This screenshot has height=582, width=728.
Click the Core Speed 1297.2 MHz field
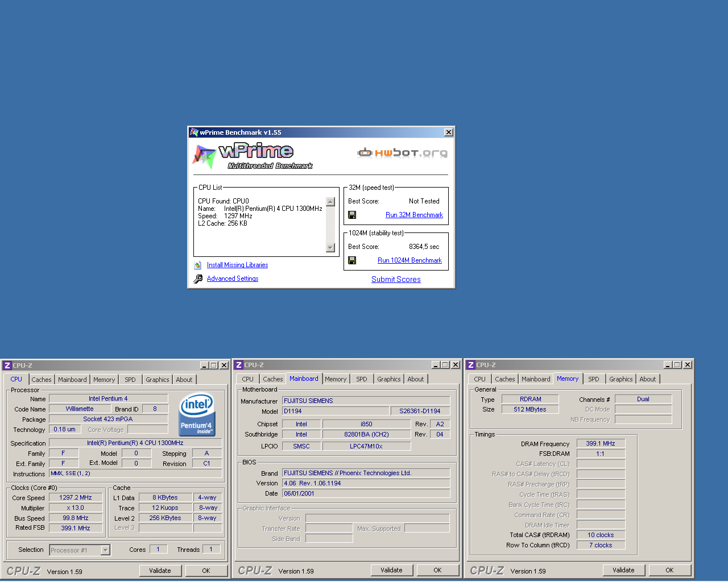[x=76, y=497]
